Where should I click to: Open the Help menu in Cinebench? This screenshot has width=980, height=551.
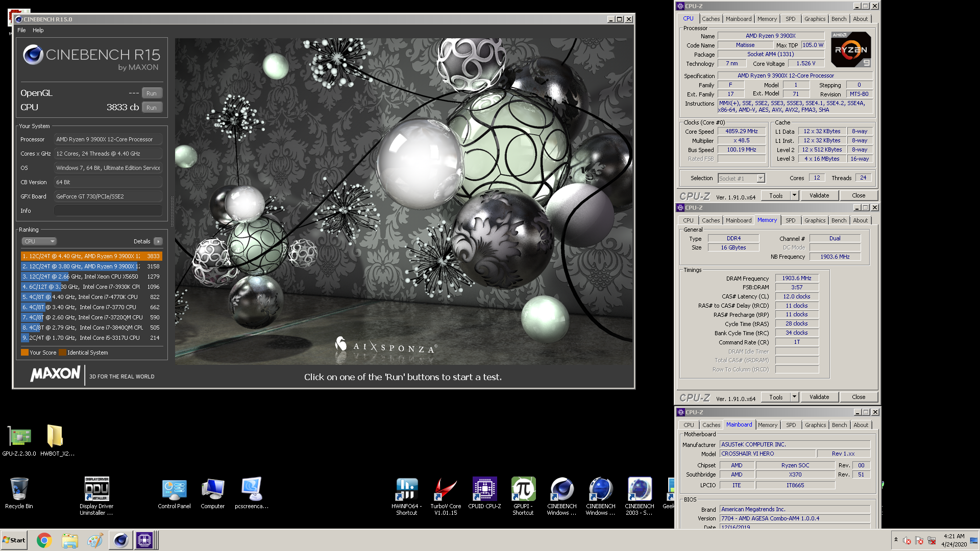[38, 30]
